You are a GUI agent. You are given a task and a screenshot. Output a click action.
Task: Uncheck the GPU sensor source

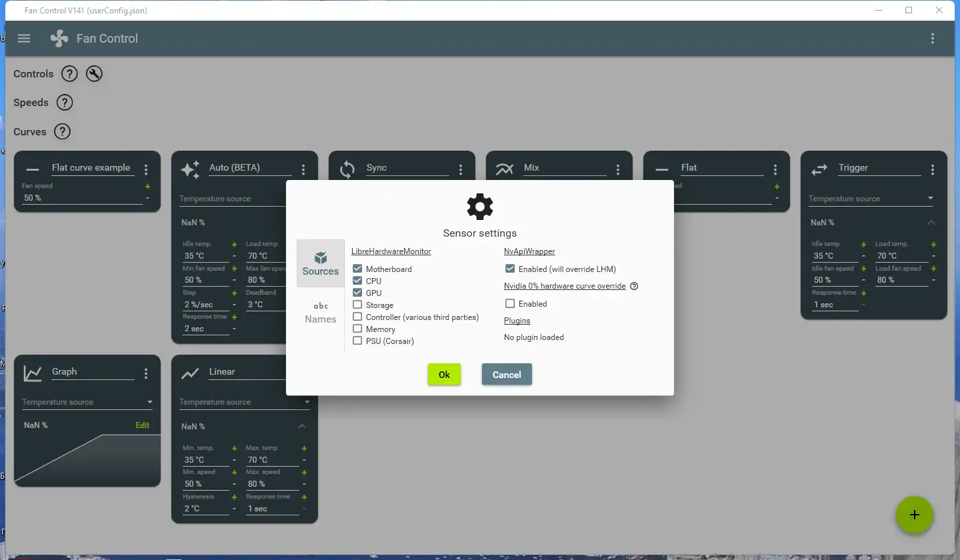[357, 293]
